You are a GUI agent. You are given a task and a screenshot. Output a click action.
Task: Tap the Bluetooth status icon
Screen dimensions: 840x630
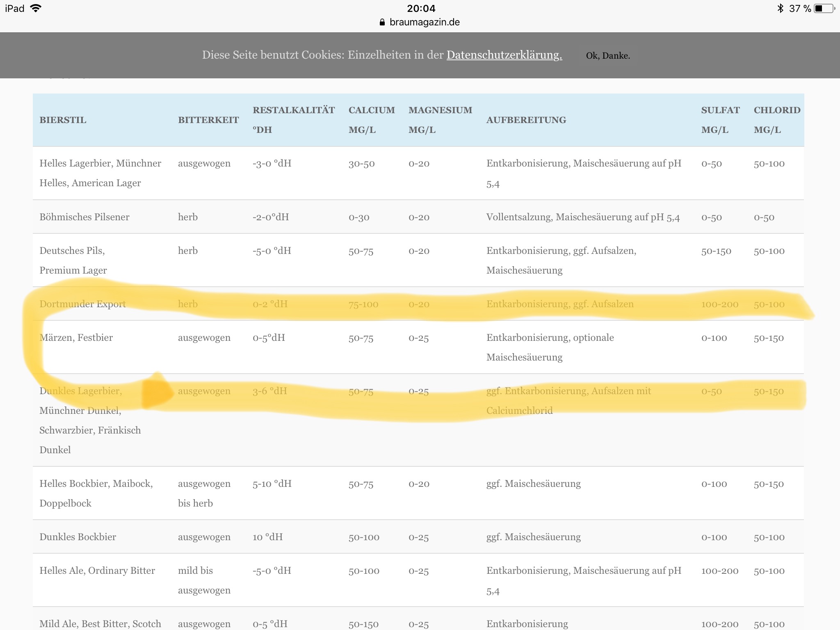780,8
